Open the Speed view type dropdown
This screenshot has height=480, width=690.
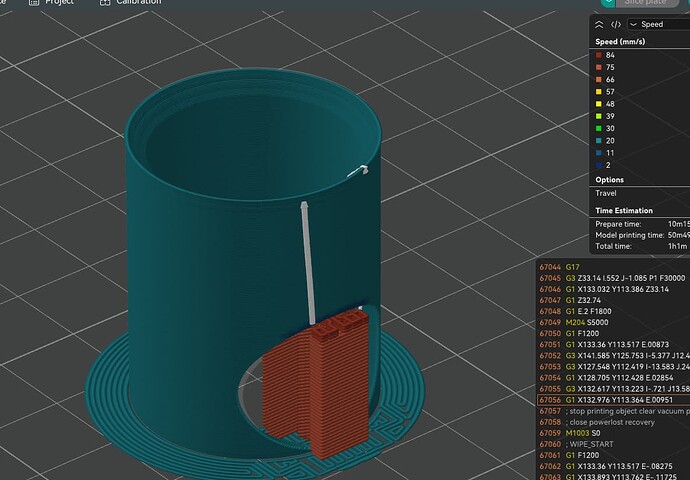[x=658, y=25]
